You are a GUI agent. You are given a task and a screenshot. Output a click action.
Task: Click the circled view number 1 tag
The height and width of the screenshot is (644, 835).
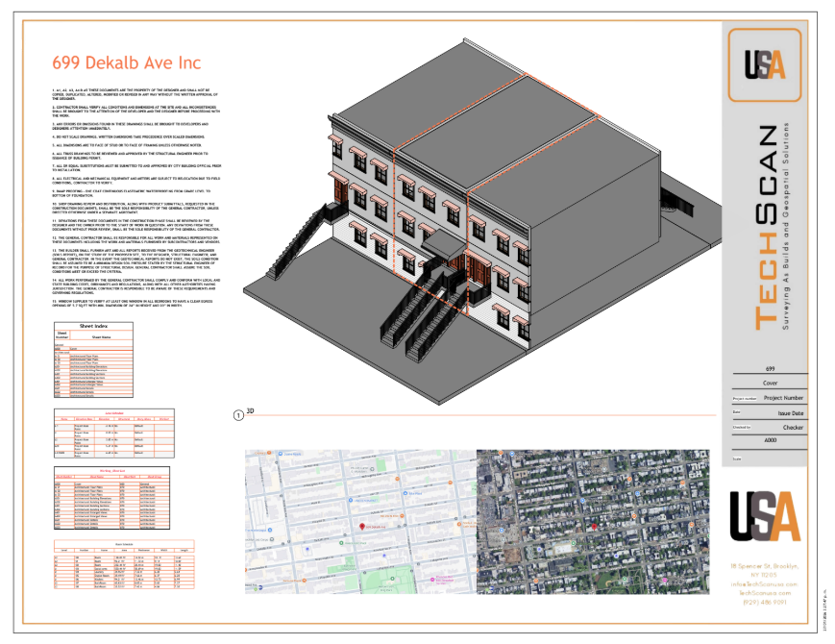click(237, 415)
